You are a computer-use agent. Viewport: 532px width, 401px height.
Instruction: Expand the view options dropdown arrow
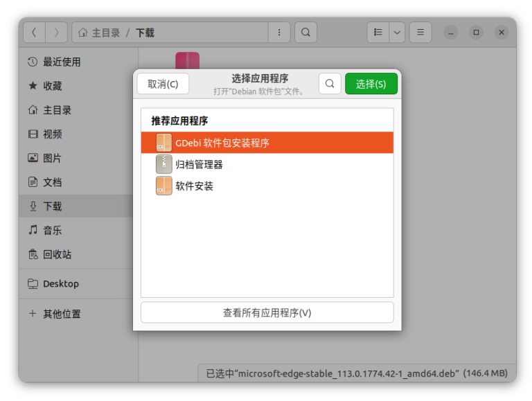tap(397, 33)
